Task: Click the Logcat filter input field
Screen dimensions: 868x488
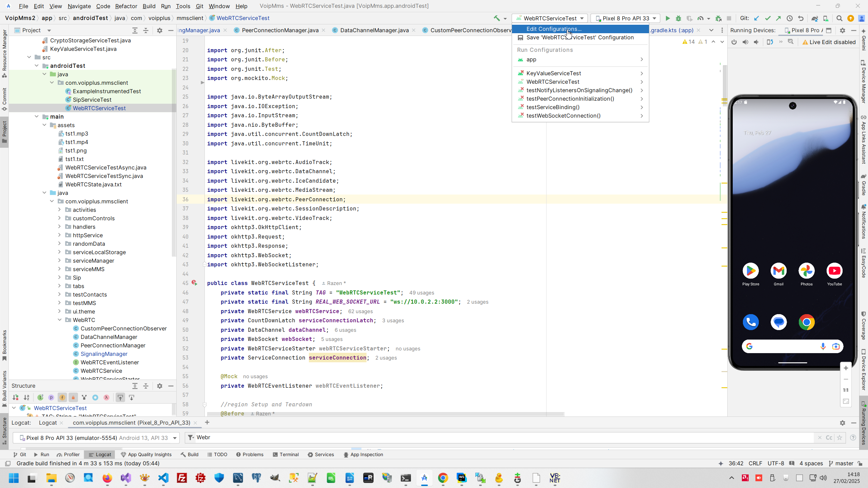Action: point(475,438)
